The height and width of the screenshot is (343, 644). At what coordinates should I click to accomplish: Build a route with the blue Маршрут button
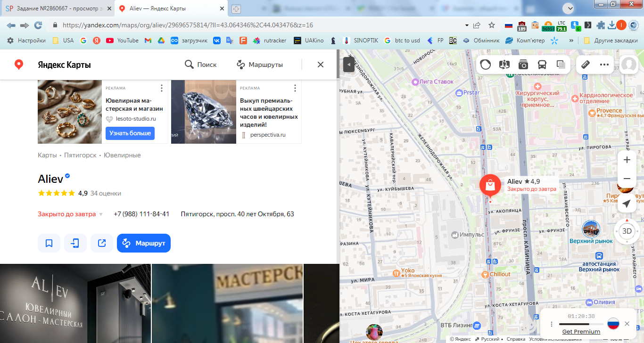click(144, 243)
